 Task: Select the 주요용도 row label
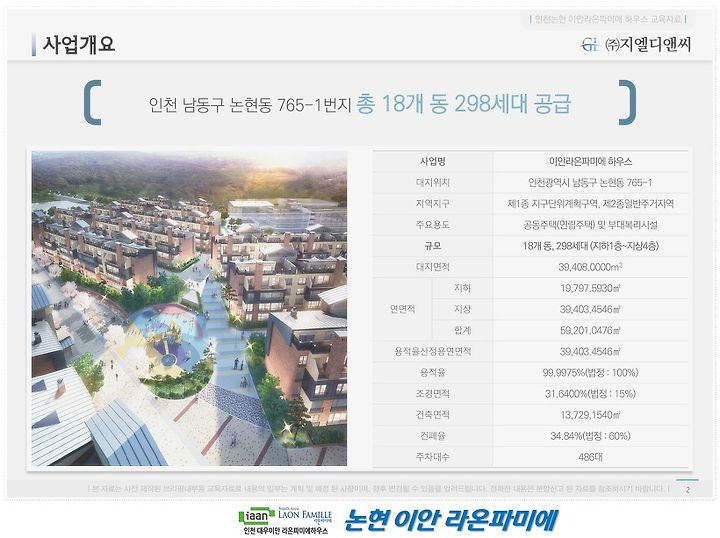click(x=433, y=225)
